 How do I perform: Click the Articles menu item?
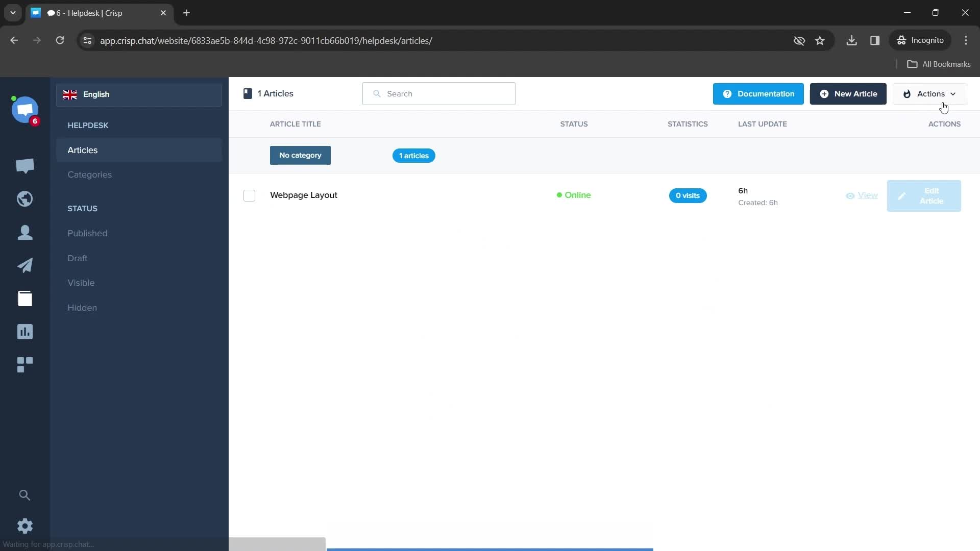point(82,150)
